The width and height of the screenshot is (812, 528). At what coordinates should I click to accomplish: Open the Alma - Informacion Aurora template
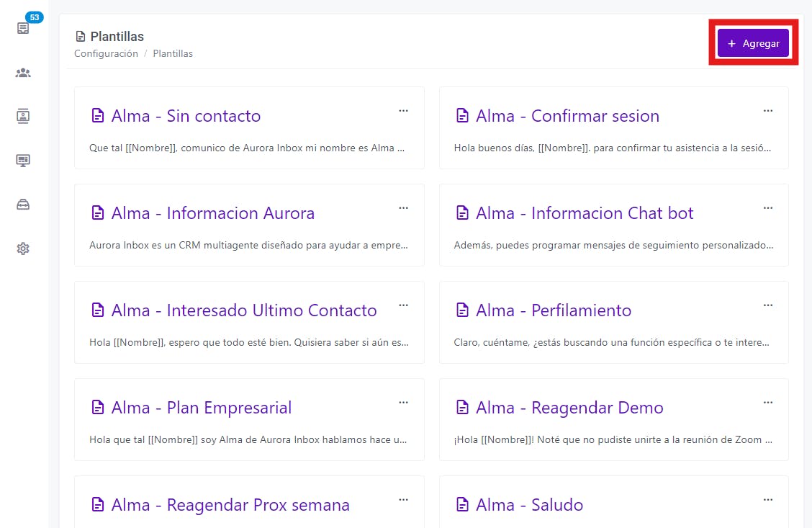click(x=213, y=213)
